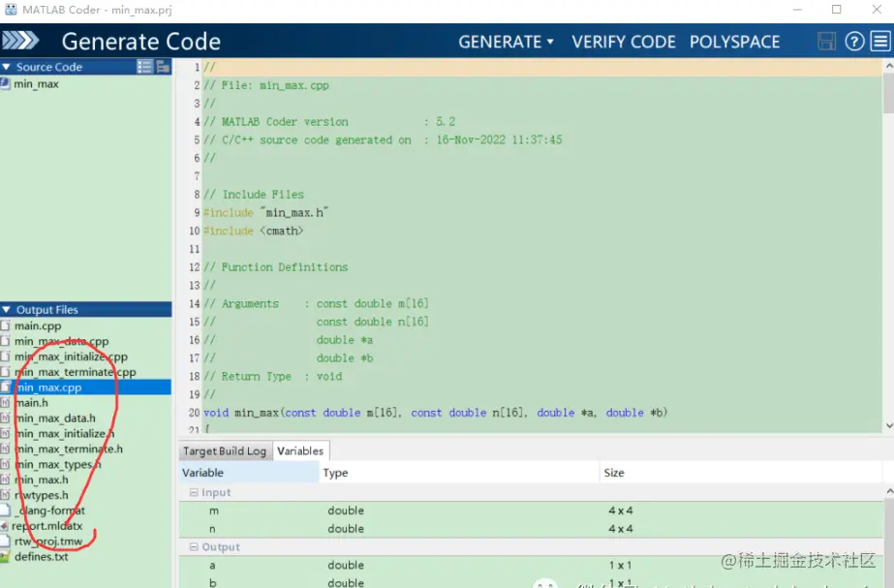894x588 pixels.
Task: Click code editor scroll-down arrow
Action: 889,426
